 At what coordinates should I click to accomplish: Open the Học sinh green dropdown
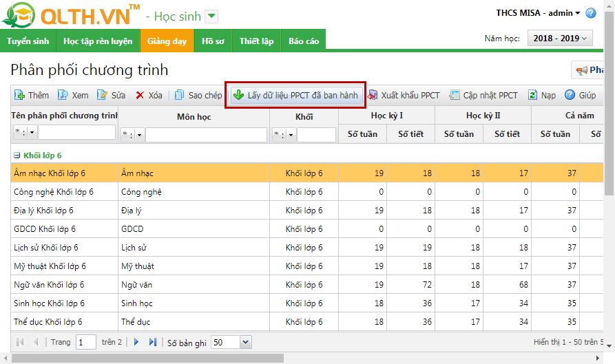pyautogui.click(x=212, y=17)
